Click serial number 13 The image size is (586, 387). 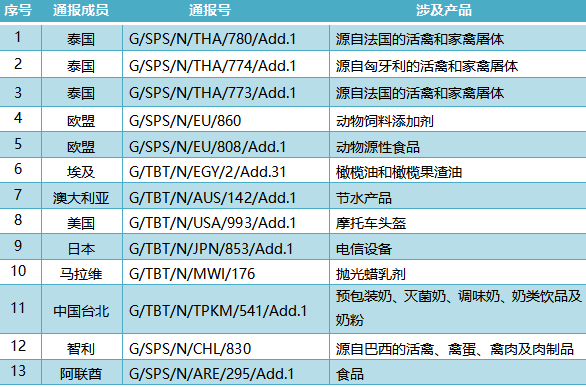[18, 371]
